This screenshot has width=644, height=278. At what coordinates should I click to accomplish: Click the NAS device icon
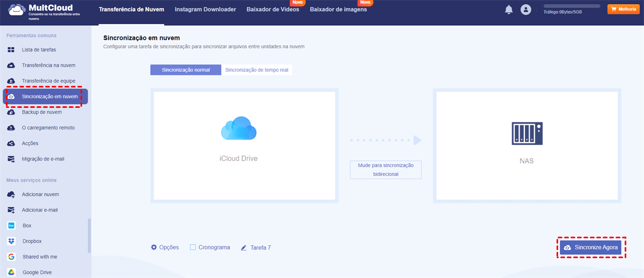(526, 134)
